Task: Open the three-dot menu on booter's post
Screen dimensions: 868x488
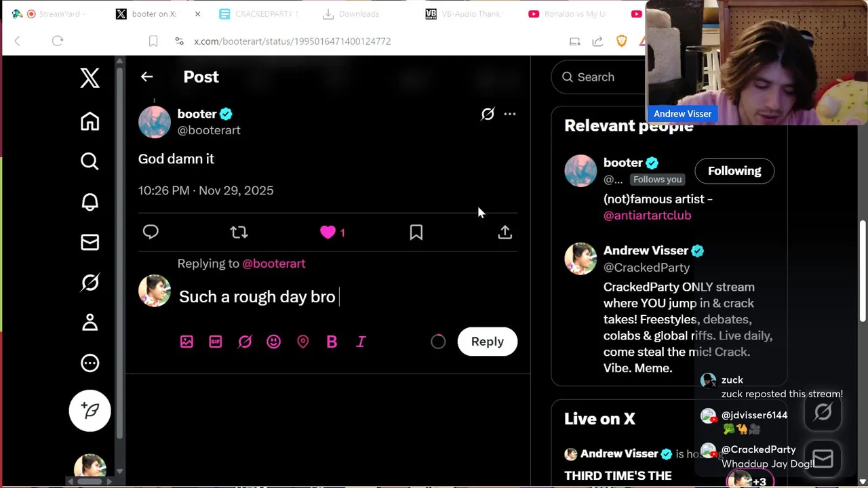Action: [x=510, y=114]
